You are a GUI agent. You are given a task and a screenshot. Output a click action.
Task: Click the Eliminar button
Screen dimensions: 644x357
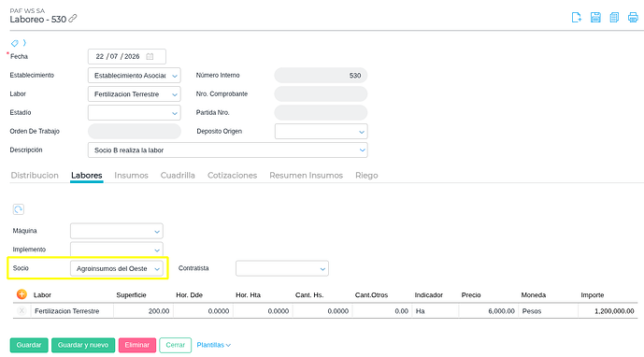point(137,345)
